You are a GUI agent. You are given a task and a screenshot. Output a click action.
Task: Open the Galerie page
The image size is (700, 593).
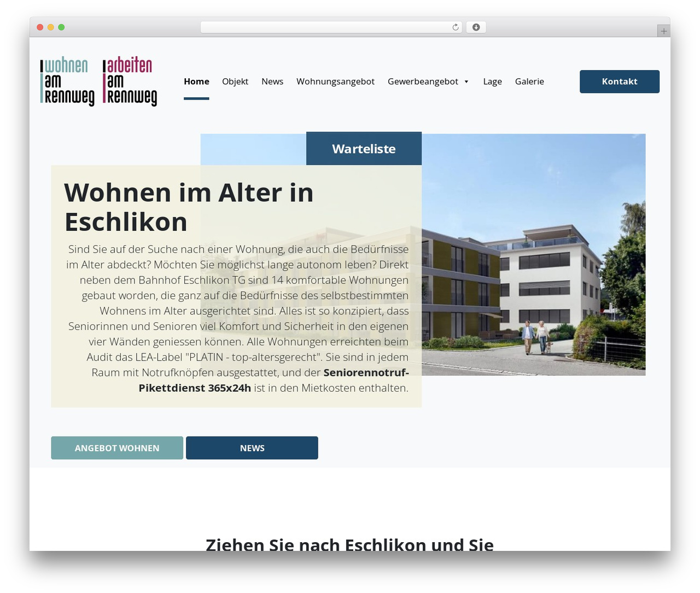point(529,82)
